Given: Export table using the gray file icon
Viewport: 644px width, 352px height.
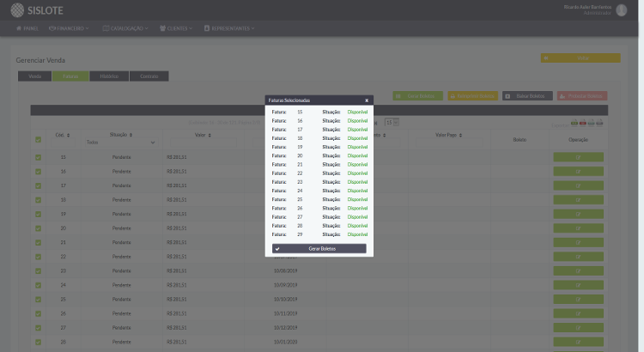Looking at the screenshot, I should 599,123.
